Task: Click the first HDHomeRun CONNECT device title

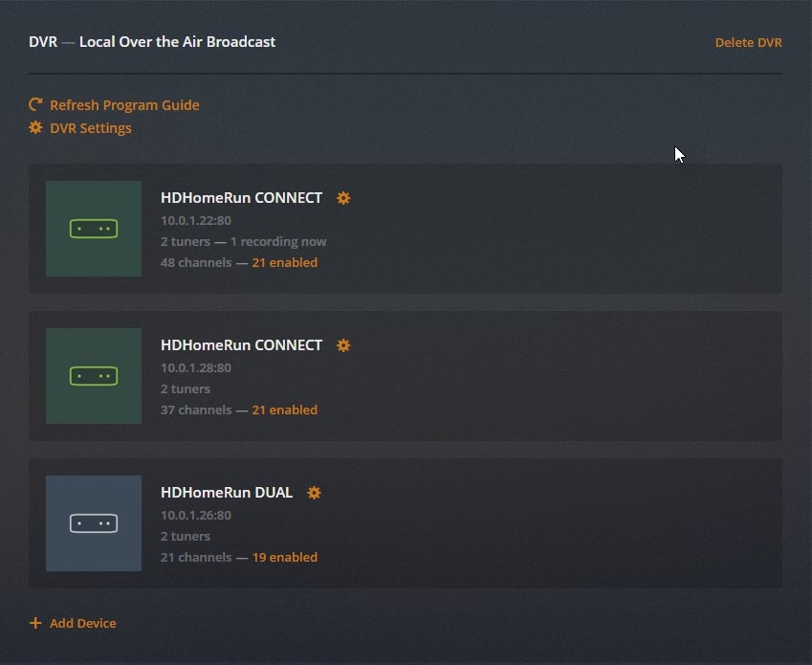Action: tap(241, 198)
